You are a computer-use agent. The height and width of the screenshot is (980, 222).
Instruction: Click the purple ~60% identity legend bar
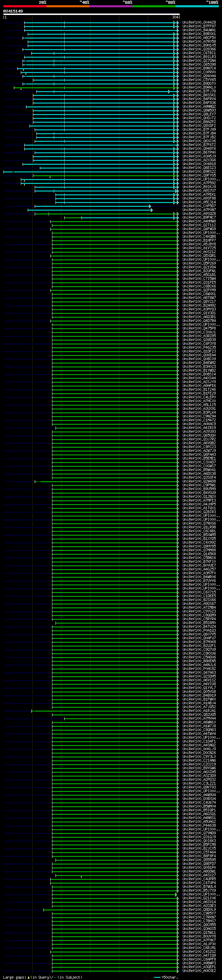tap(111, 6)
